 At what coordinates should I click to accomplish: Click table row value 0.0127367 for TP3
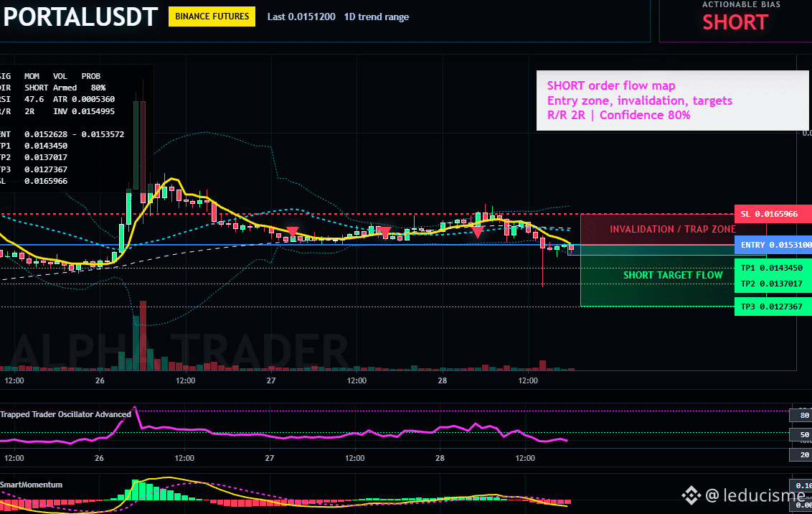(x=46, y=169)
